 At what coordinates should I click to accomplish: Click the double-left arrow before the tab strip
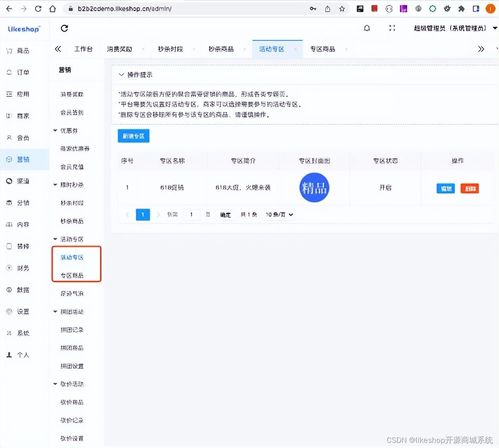[x=58, y=49]
